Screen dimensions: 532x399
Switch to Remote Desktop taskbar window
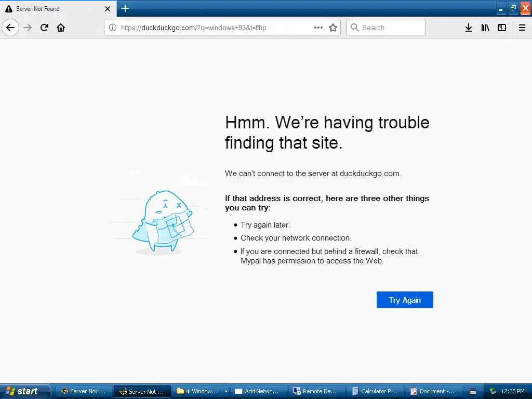coord(317,391)
